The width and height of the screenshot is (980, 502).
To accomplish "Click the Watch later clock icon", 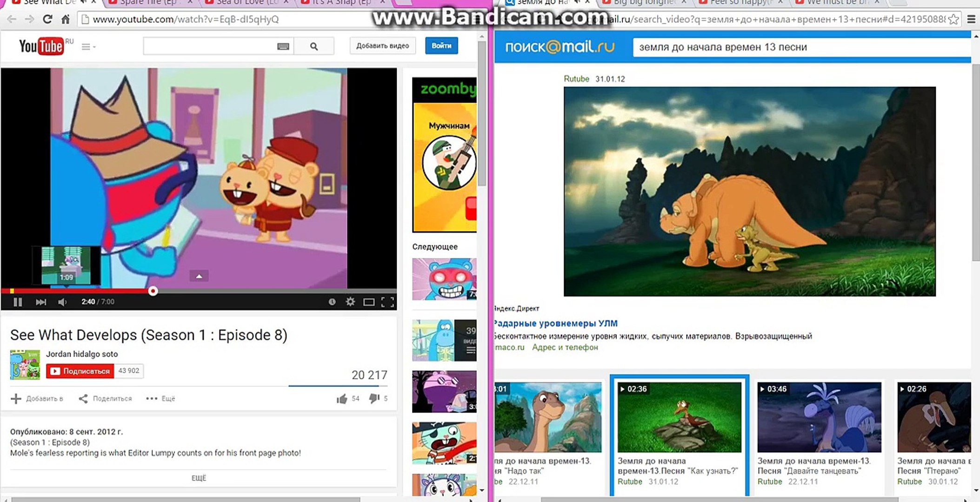I will 332,302.
